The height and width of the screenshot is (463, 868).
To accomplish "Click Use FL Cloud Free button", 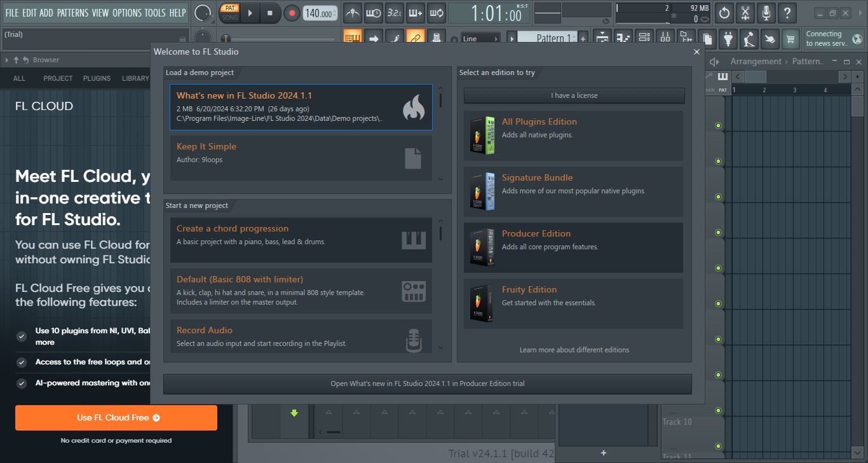I will pyautogui.click(x=116, y=418).
